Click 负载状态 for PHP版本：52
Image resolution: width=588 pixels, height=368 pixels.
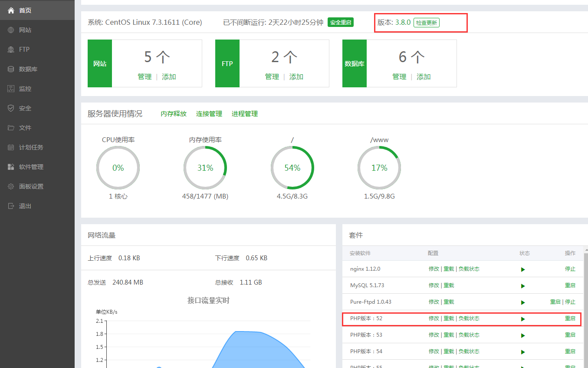coord(469,318)
